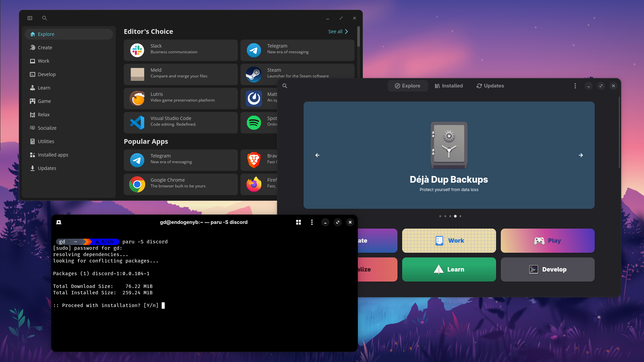
Task: Minimize the terminal window
Action: point(325,222)
